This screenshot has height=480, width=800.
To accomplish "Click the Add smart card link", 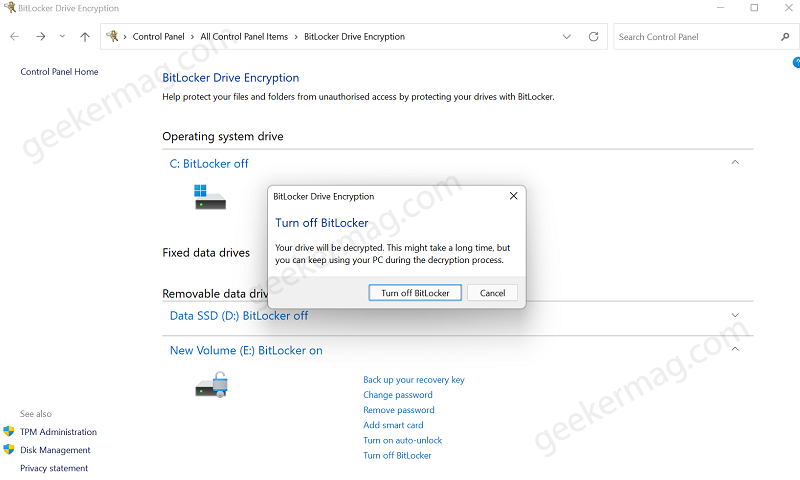I will (393, 425).
